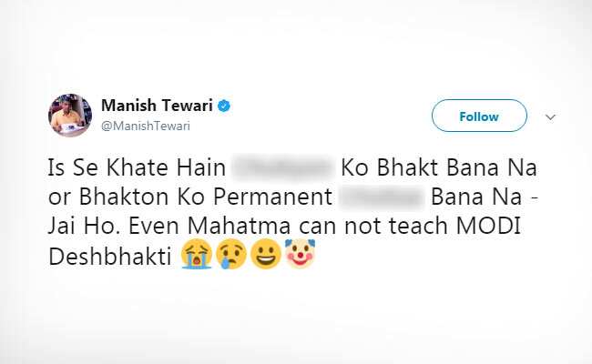The height and width of the screenshot is (364, 592).
Task: Click the Manish Tewari display name
Action: tap(155, 106)
